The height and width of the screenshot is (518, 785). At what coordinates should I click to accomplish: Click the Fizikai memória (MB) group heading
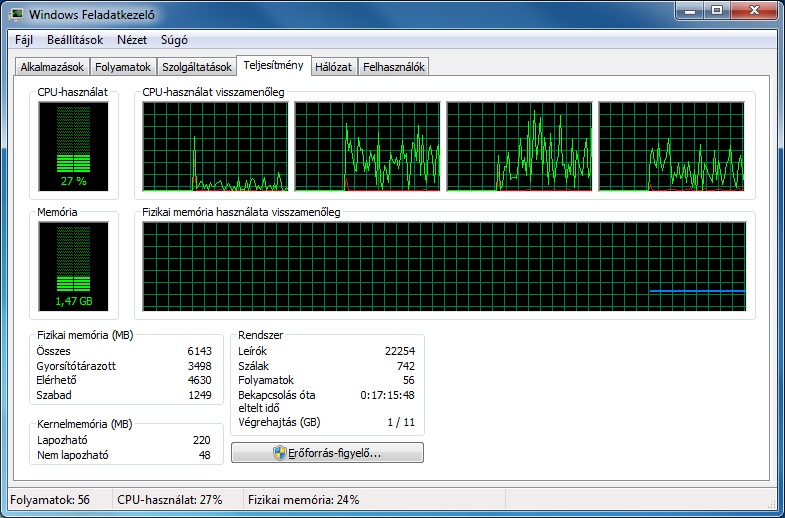(x=85, y=335)
